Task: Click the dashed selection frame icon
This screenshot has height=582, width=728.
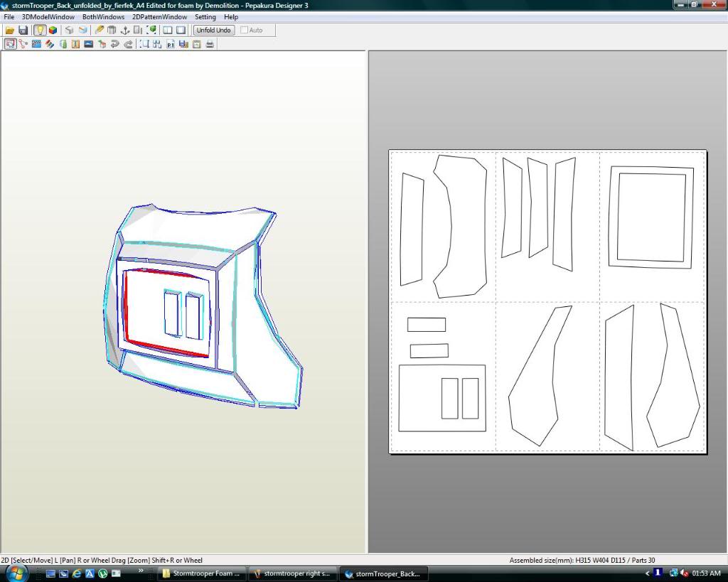Action: click(144, 44)
